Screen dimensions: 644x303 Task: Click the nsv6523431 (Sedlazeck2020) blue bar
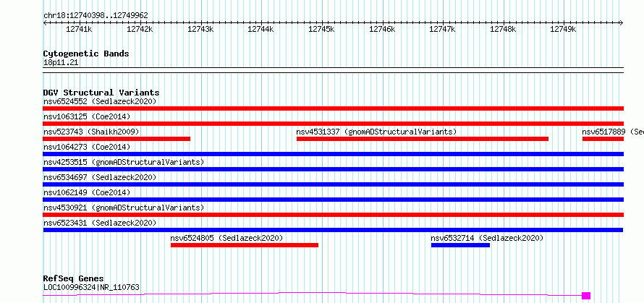point(333,230)
